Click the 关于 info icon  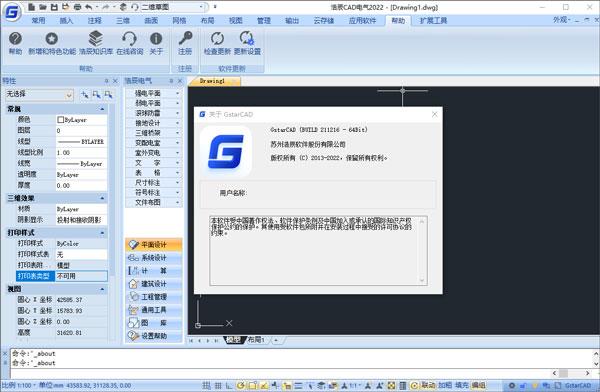tap(156, 38)
